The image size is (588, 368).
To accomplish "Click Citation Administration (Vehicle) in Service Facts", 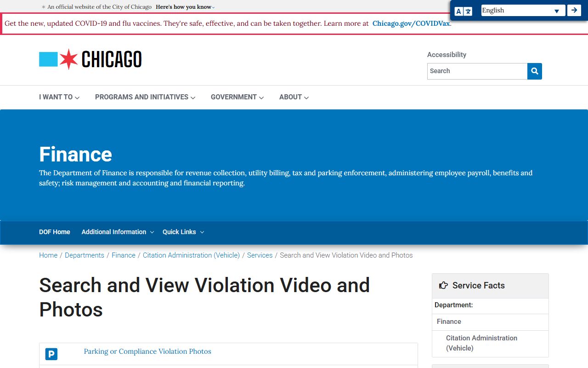I will (481, 343).
